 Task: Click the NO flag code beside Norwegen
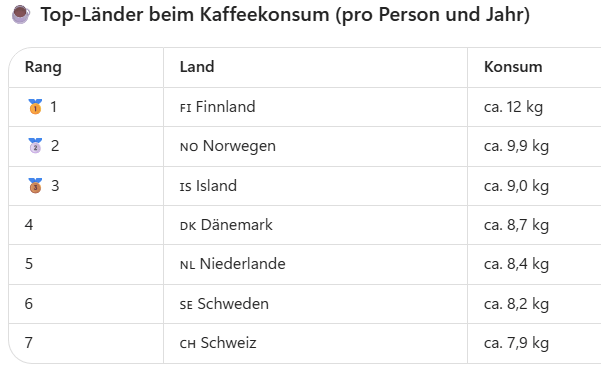(x=189, y=147)
